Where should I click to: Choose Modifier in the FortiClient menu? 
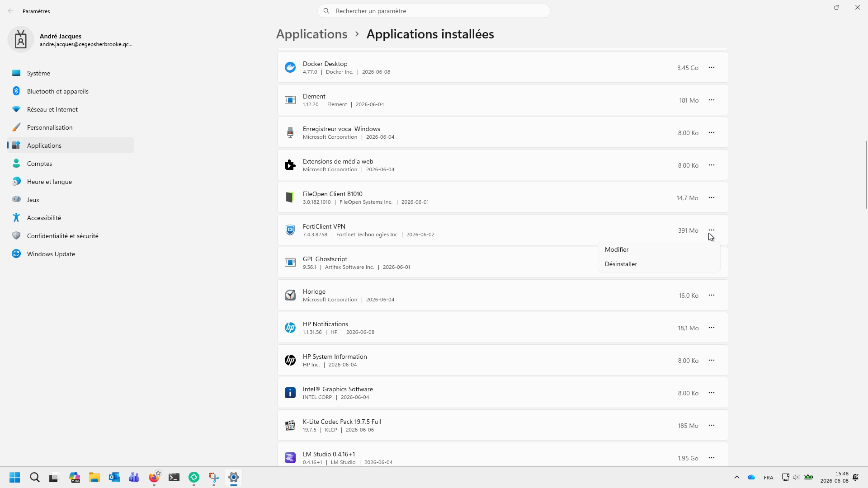(x=659, y=249)
